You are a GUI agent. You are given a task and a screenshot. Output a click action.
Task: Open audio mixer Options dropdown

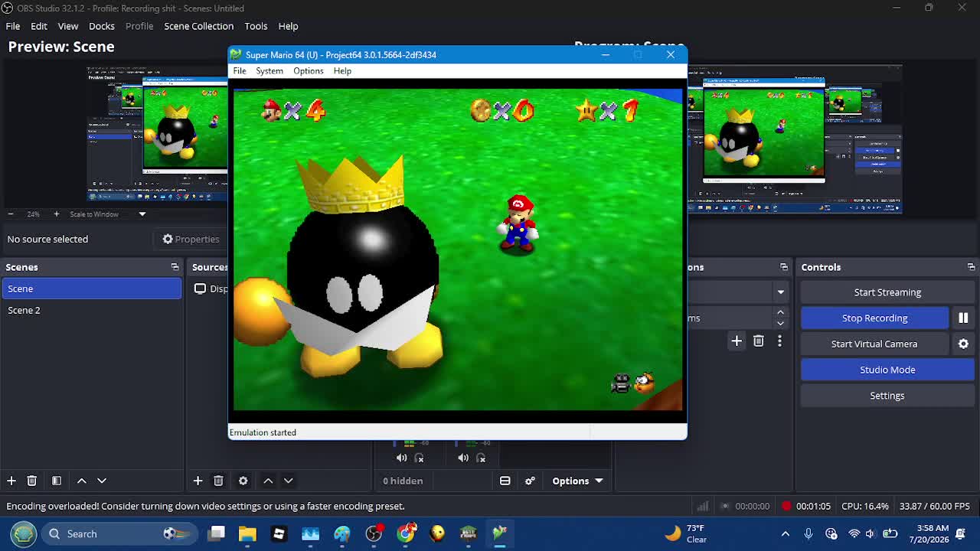(x=577, y=481)
